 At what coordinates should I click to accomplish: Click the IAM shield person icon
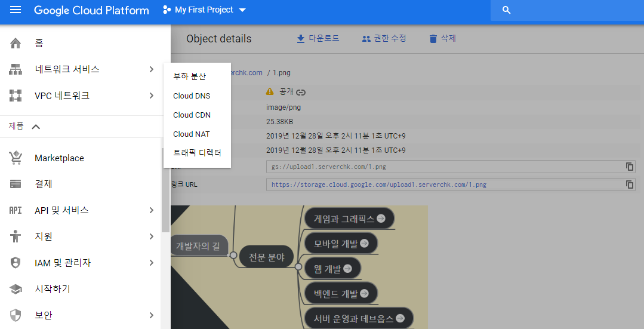tap(15, 263)
